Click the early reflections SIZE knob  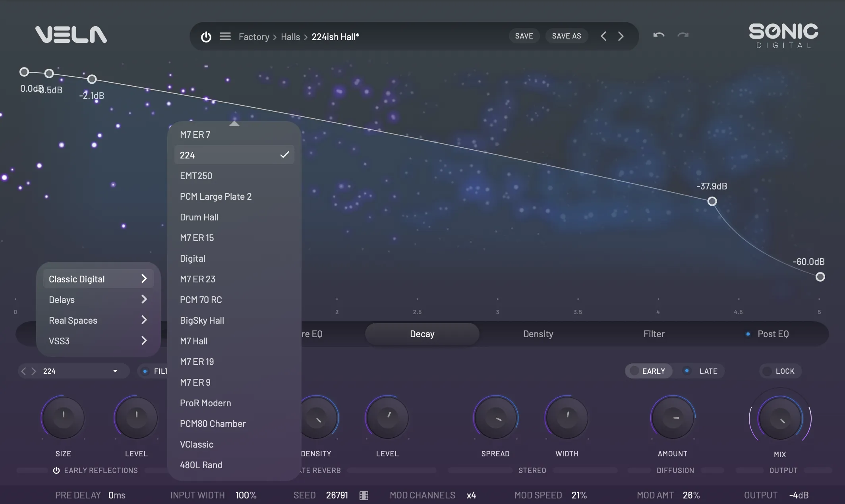tap(63, 417)
